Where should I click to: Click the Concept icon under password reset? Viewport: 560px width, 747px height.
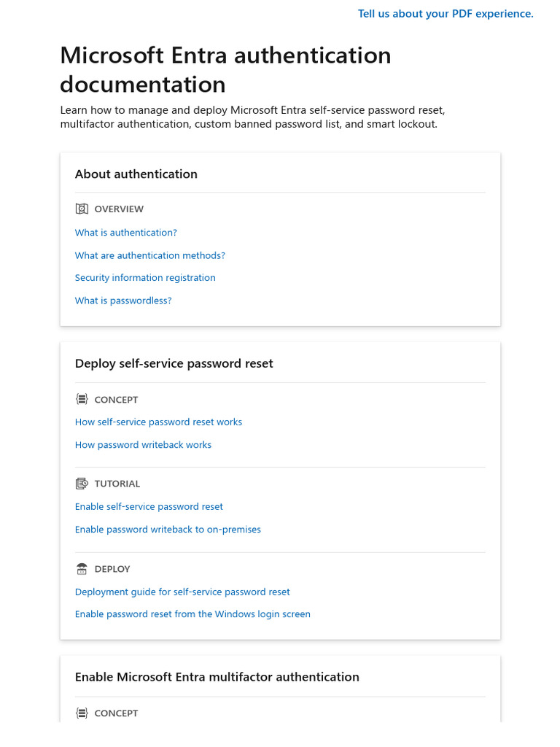[x=82, y=400]
